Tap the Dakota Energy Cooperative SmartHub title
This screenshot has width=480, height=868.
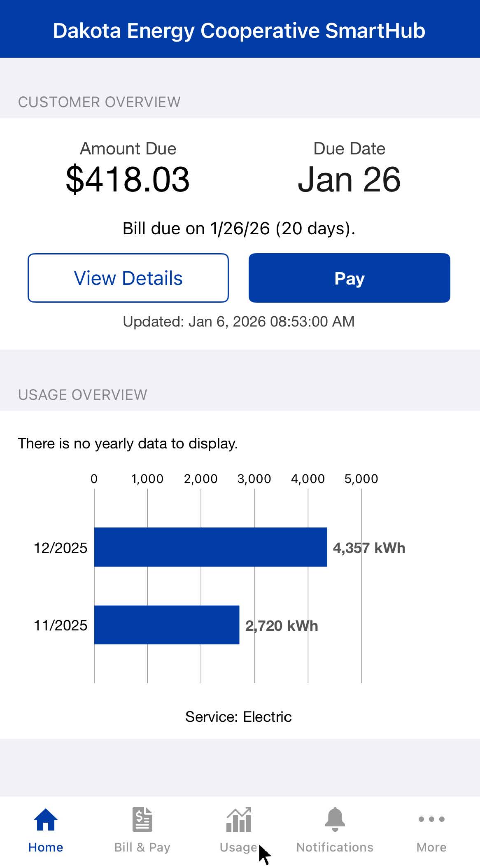(239, 31)
